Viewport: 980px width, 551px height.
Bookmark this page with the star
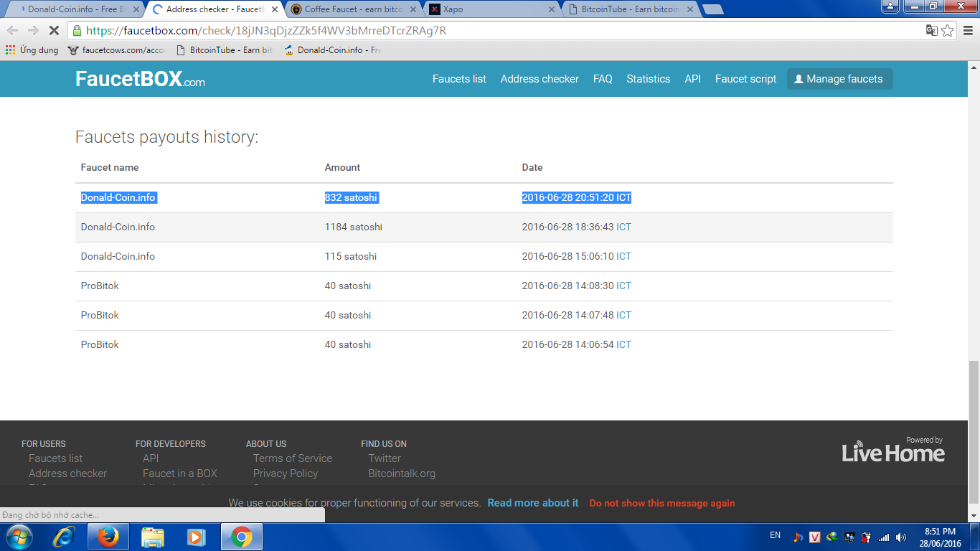click(x=948, y=30)
